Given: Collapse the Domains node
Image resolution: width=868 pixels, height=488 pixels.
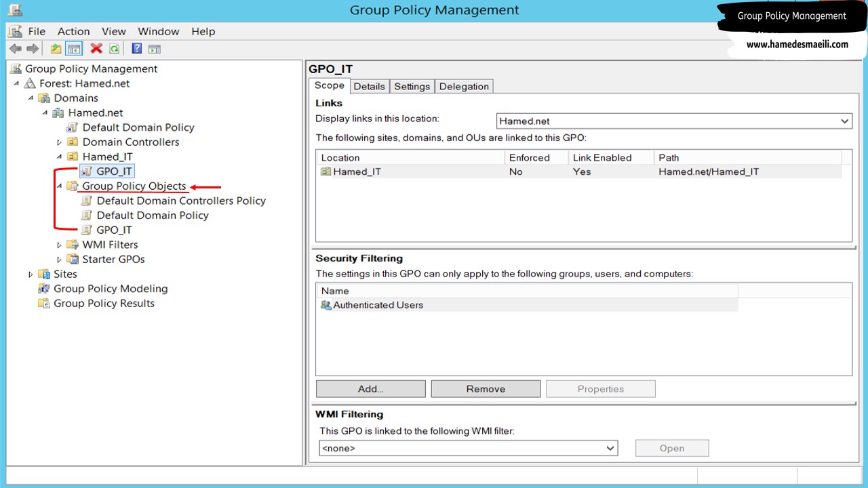Looking at the screenshot, I should pyautogui.click(x=31, y=98).
